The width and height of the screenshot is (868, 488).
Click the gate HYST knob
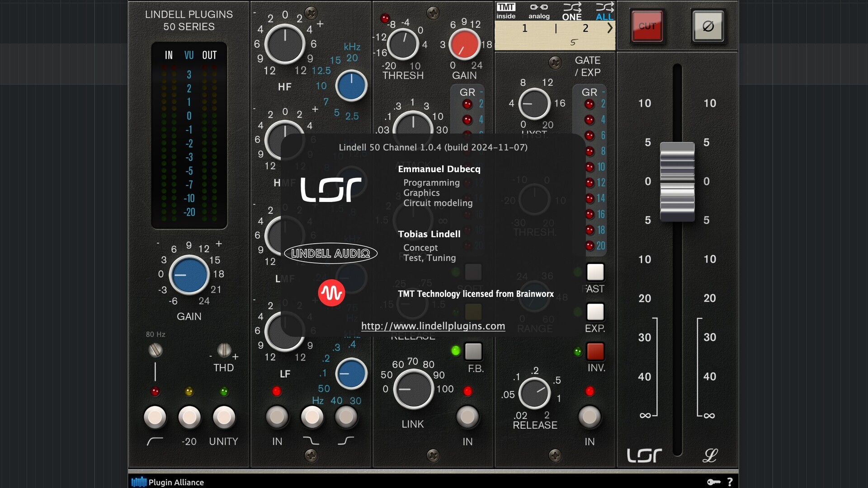pyautogui.click(x=534, y=103)
